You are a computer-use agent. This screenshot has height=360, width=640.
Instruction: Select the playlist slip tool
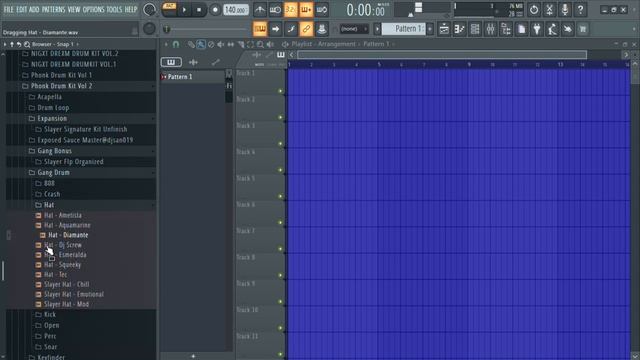pyautogui.click(x=231, y=44)
